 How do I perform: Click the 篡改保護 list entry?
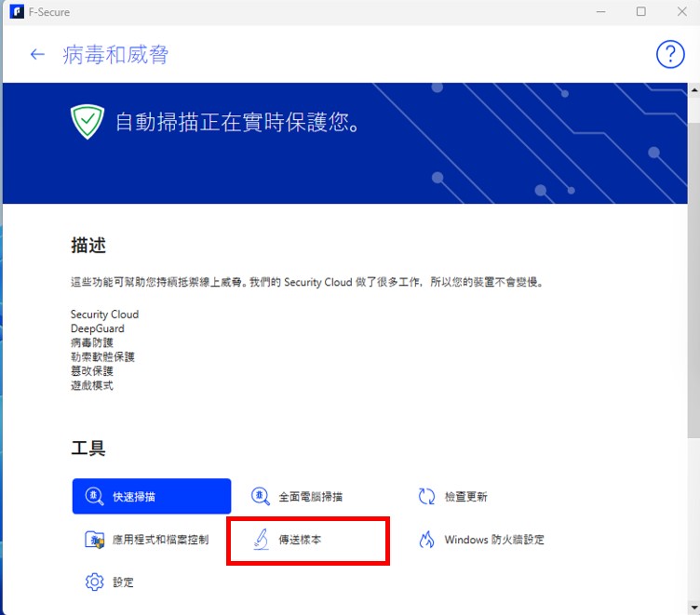[x=92, y=371]
